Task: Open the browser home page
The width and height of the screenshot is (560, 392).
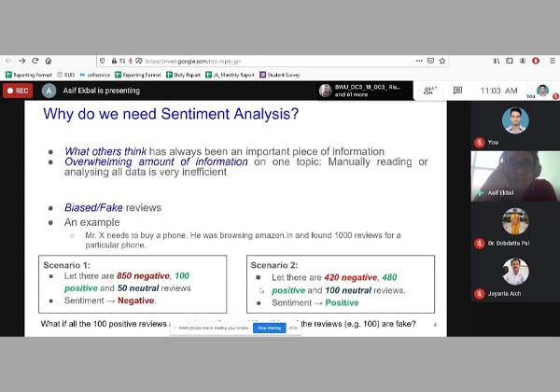Action: point(49,61)
